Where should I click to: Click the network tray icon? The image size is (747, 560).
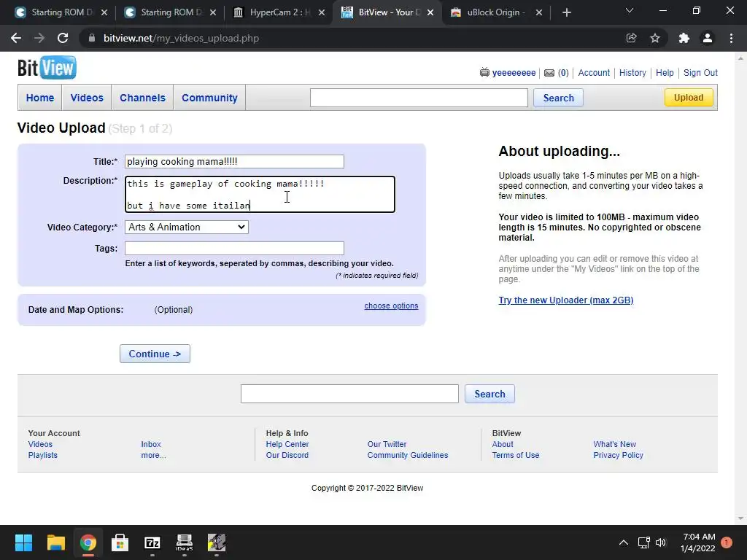click(x=643, y=542)
